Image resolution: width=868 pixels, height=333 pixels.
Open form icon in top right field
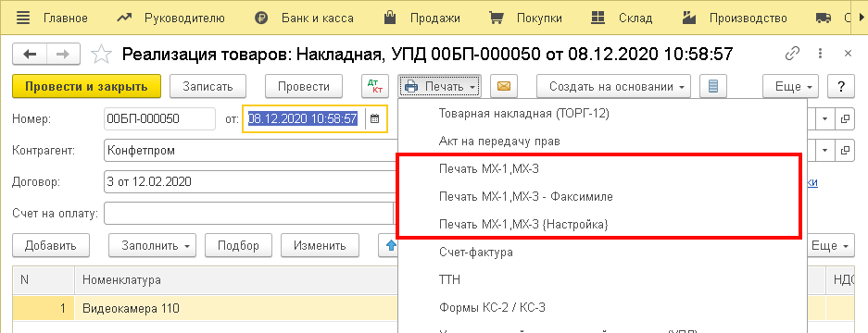point(845,118)
